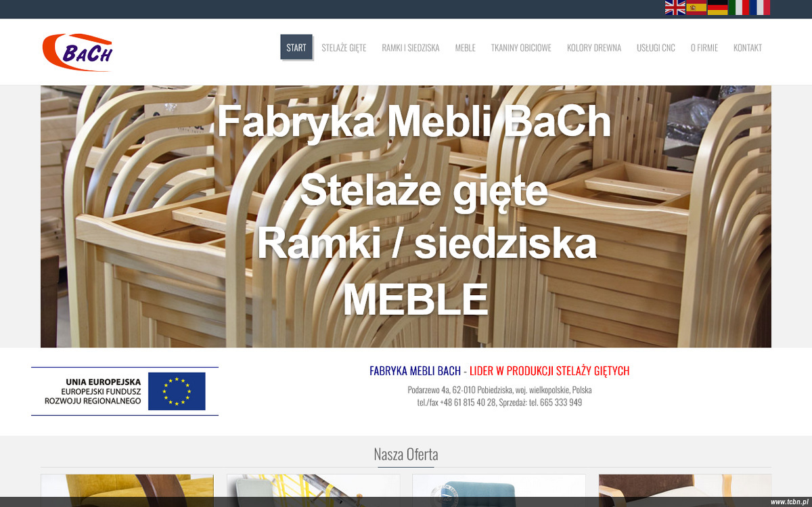Click the Nasza Oferta section heading

(x=406, y=454)
